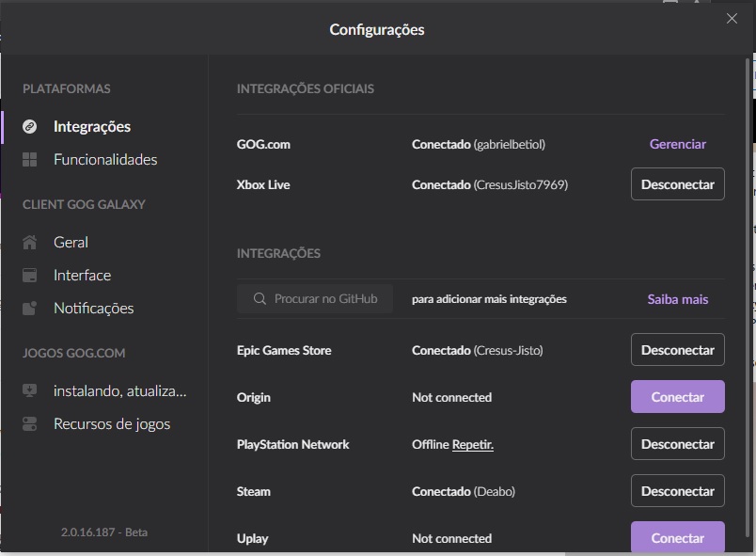This screenshot has height=556, width=756.
Task: Click the instalando download icon
Action: pyautogui.click(x=29, y=390)
